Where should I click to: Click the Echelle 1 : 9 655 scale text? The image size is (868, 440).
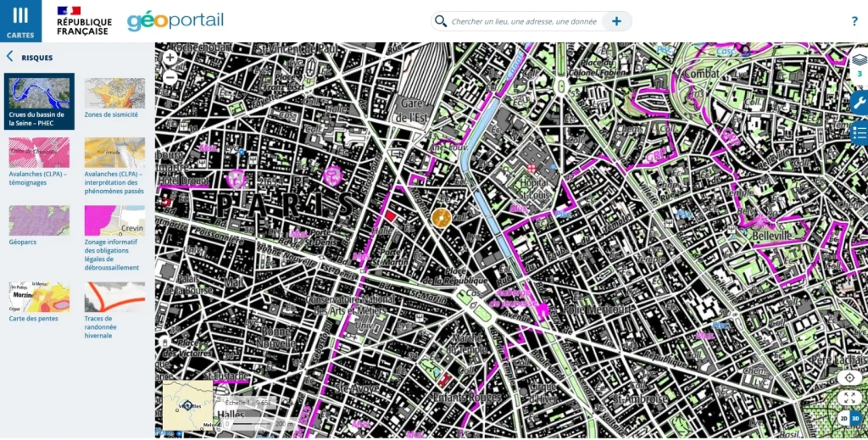point(249,403)
